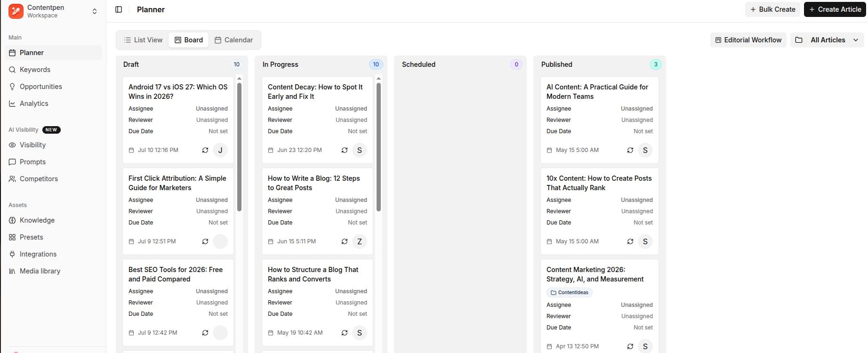868x353 pixels.
Task: Click the Published count badge
Action: tap(656, 64)
